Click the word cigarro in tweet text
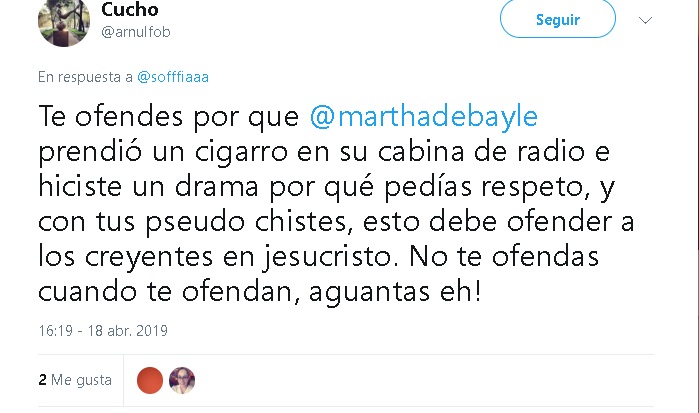 coord(241,152)
